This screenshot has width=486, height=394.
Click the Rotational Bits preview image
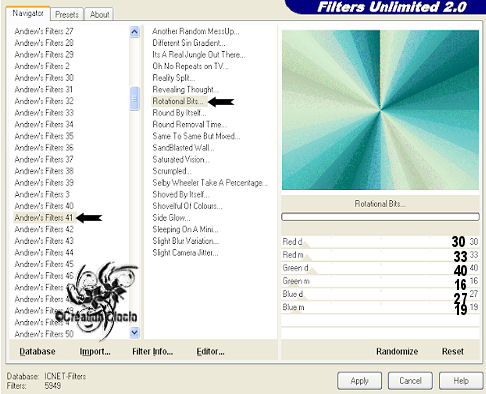380,110
